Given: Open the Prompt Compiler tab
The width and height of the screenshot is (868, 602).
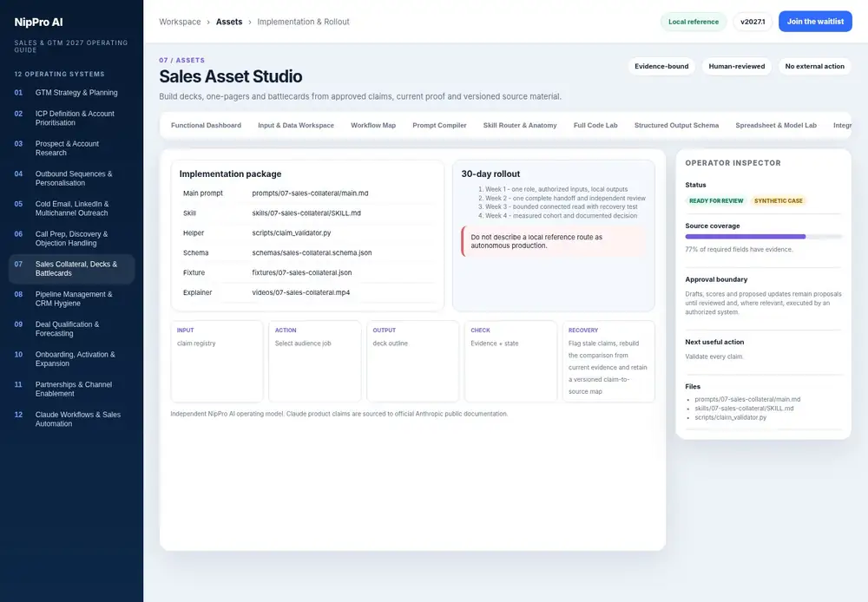Looking at the screenshot, I should [439, 126].
